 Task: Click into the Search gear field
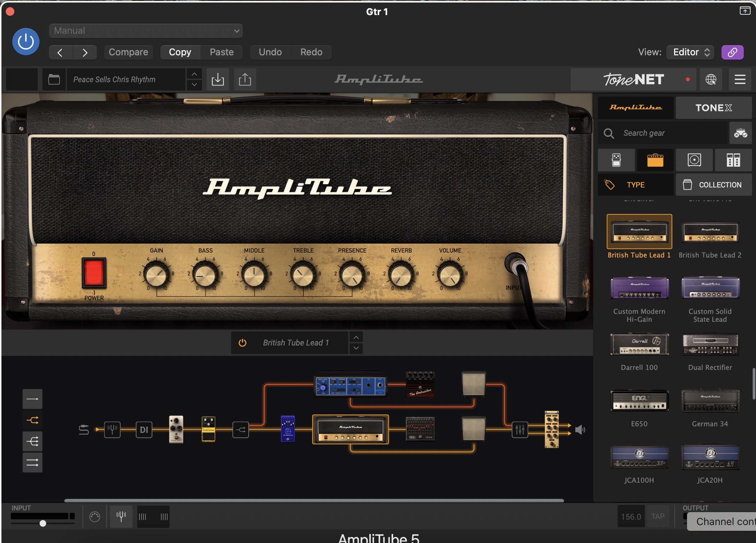point(663,133)
